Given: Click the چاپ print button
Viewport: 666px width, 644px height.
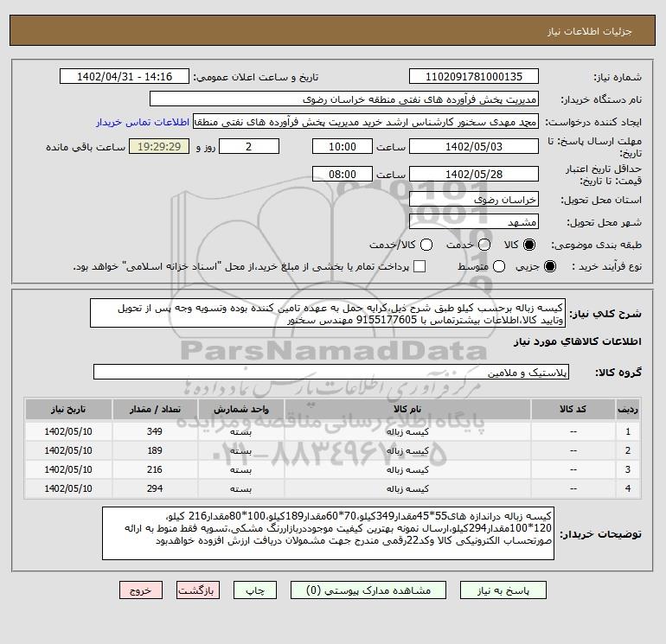Looking at the screenshot, I should [255, 590].
